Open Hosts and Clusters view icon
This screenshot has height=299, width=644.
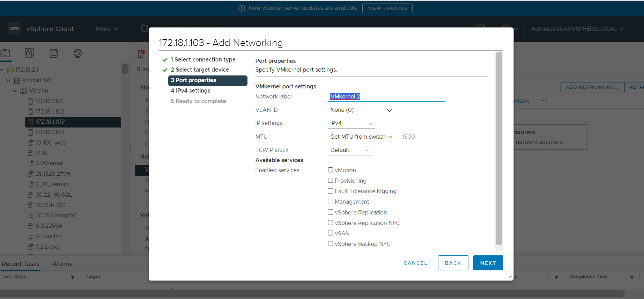point(5,53)
